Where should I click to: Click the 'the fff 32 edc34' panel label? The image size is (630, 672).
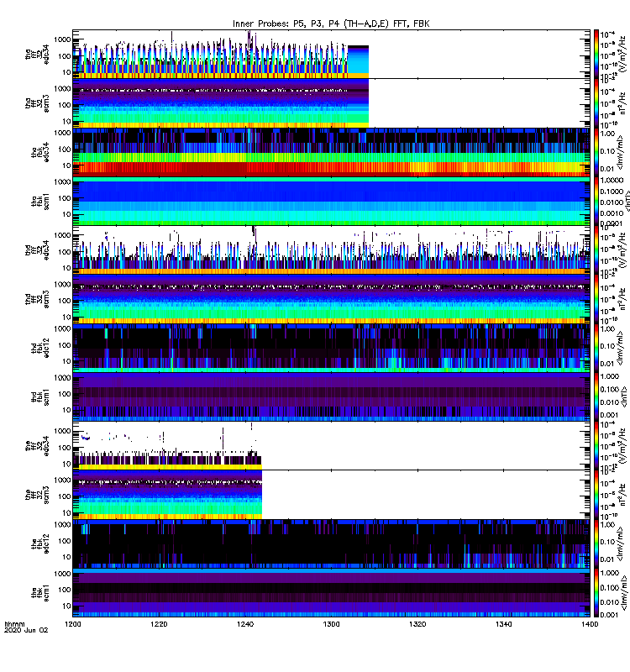point(37,446)
